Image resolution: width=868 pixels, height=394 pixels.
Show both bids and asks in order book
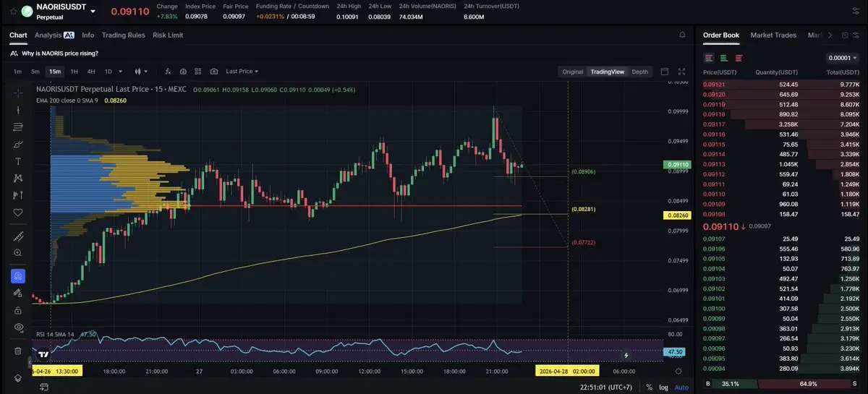point(709,58)
